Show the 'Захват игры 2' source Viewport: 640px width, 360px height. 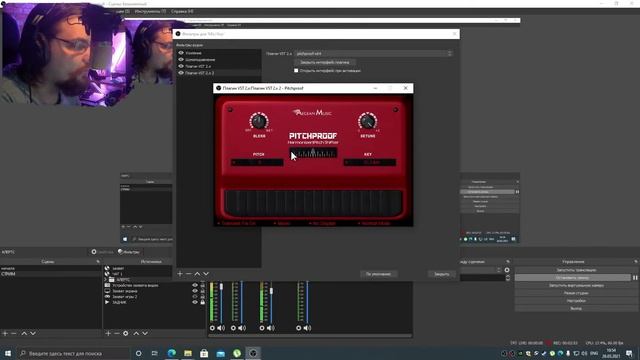pos(195,297)
